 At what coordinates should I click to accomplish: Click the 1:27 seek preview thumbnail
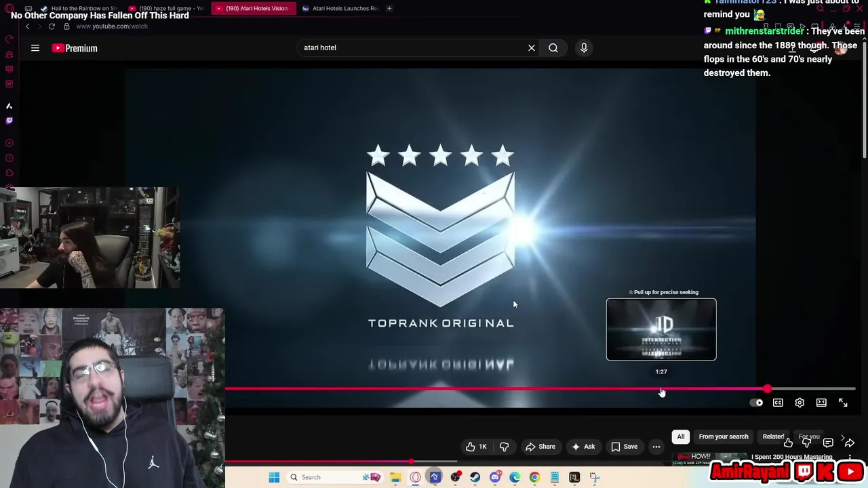661,329
